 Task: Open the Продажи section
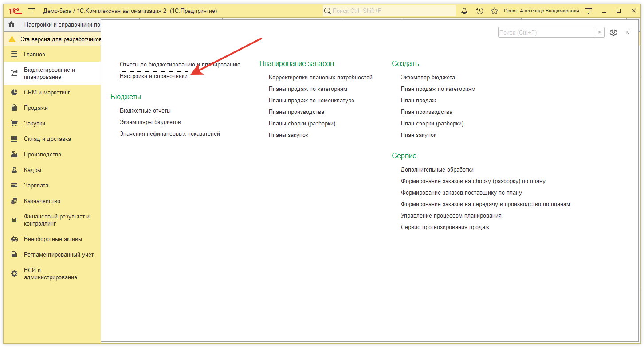pos(35,108)
